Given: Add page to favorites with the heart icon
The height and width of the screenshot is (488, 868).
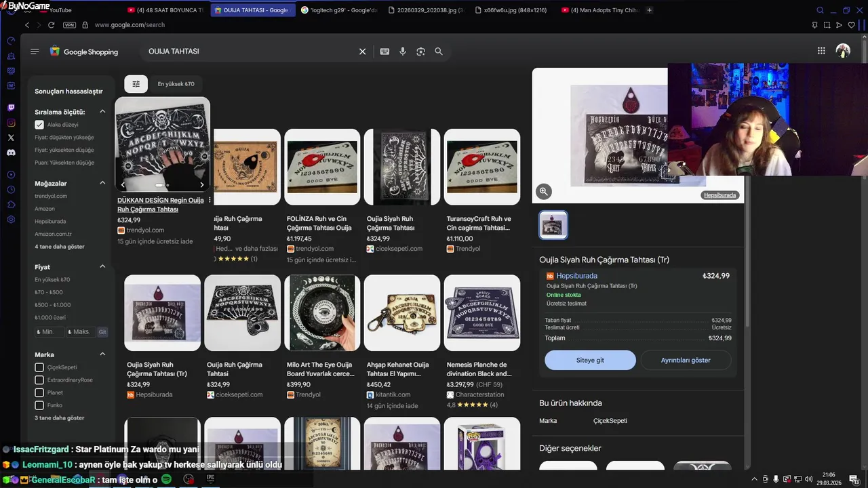Looking at the screenshot, I should tap(851, 25).
